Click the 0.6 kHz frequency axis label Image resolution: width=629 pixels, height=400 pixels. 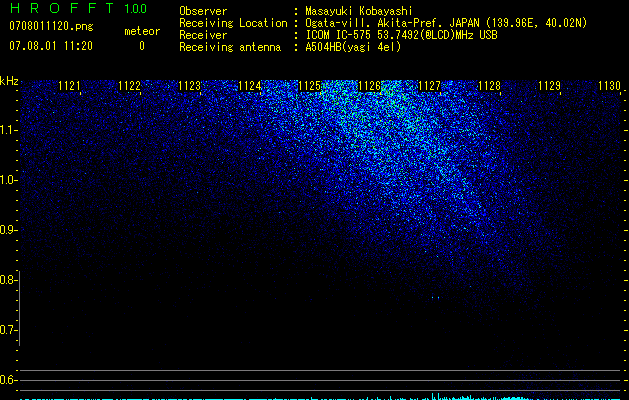click(8, 380)
